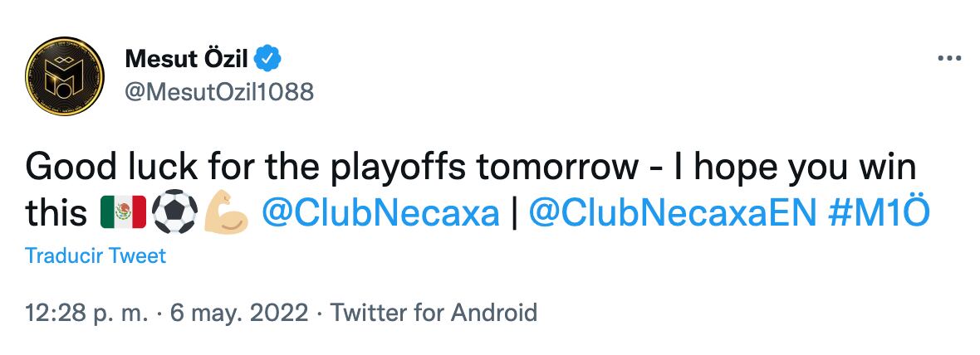The image size is (980, 355).
Task: Open the @MesutOzil1088 handle
Action: [219, 92]
